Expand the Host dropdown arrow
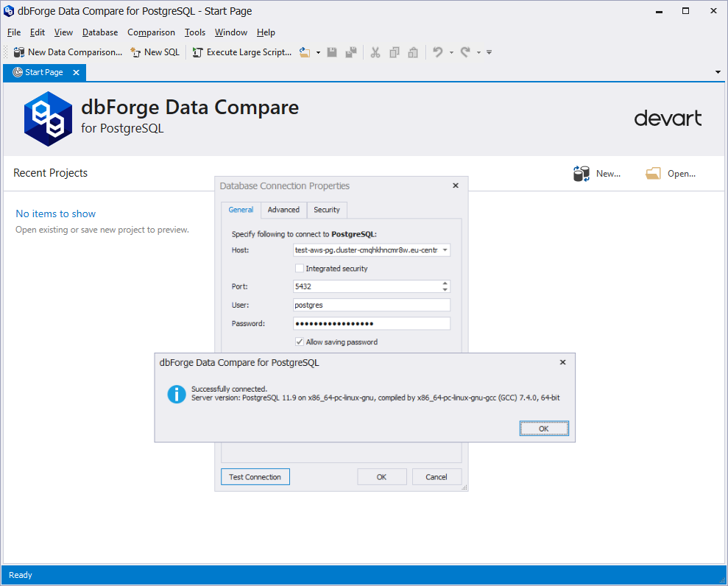This screenshot has width=728, height=586. pos(445,250)
